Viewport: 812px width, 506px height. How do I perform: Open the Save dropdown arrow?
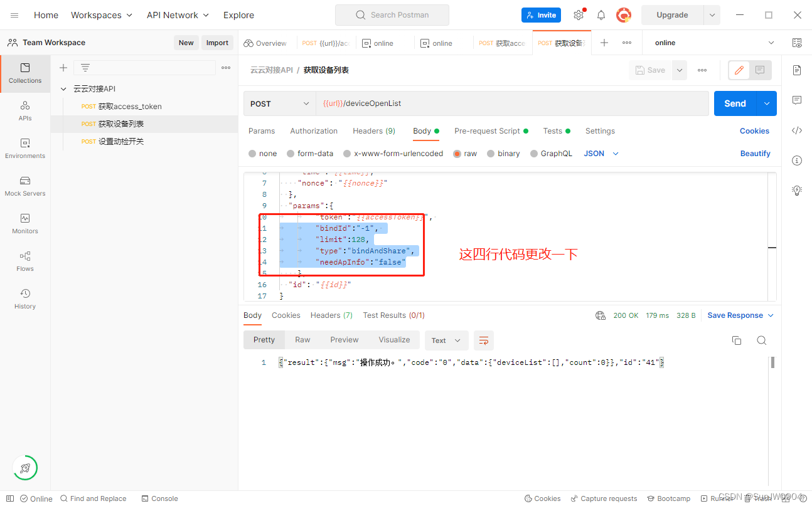click(680, 70)
